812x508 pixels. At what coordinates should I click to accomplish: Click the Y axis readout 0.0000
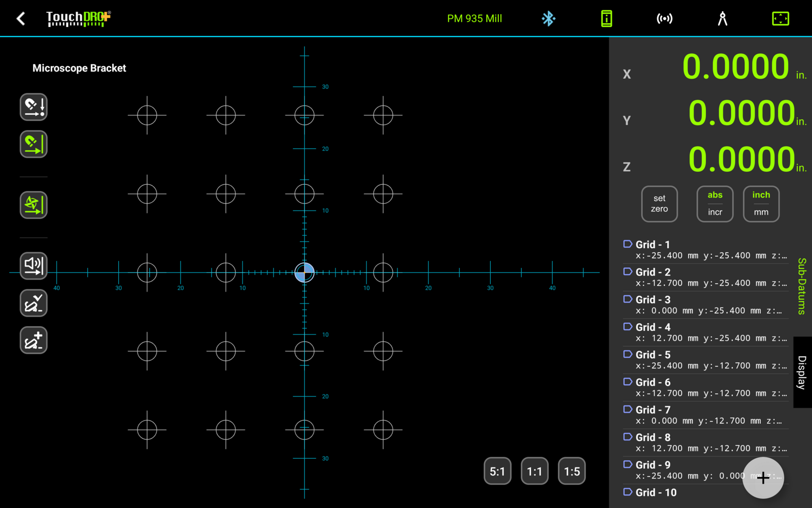click(741, 113)
